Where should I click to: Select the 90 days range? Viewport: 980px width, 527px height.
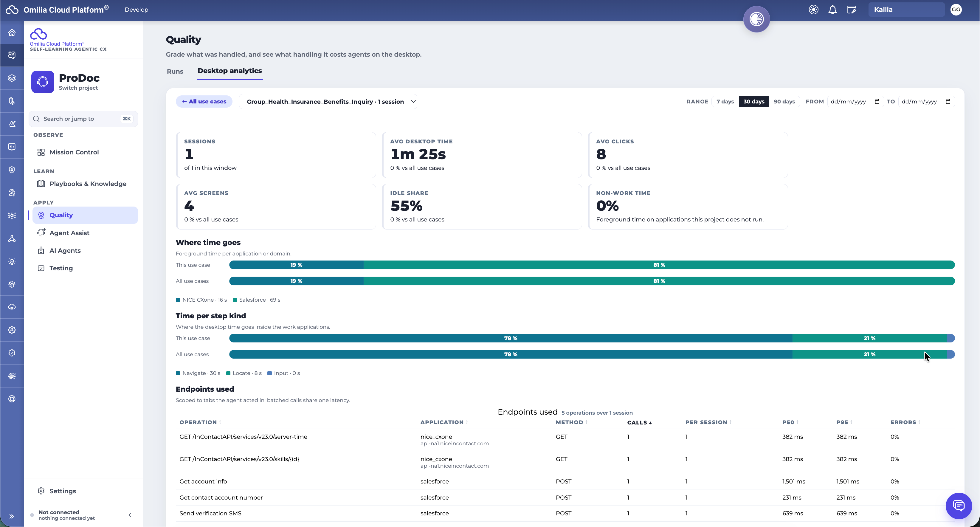pos(784,102)
